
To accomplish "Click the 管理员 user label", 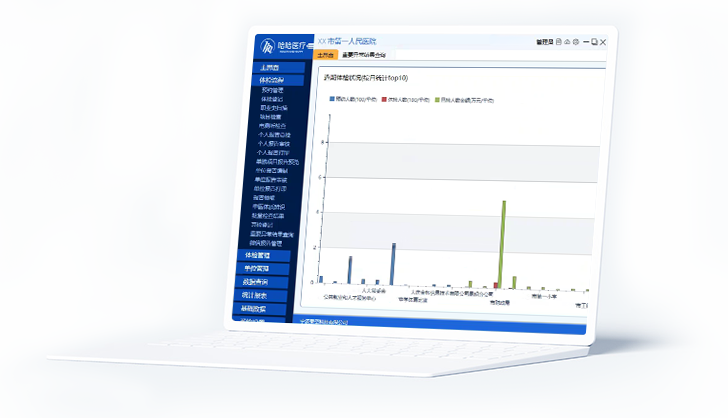I will (544, 42).
